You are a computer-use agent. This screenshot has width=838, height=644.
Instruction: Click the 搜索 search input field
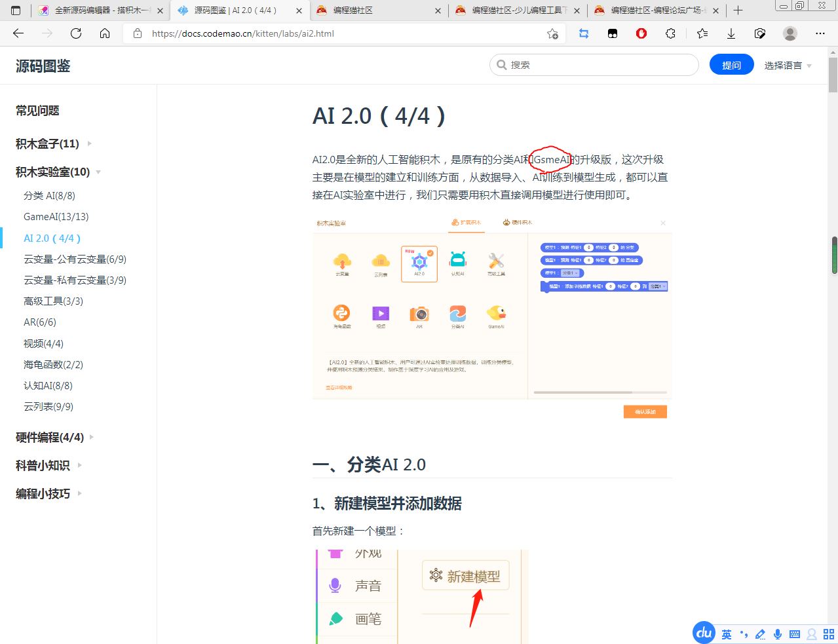tap(594, 65)
